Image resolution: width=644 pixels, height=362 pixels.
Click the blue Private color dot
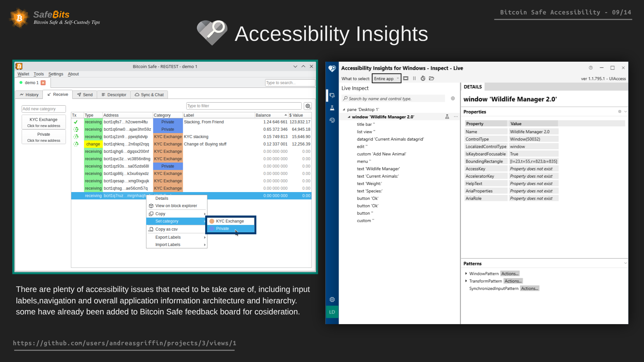tap(212, 229)
